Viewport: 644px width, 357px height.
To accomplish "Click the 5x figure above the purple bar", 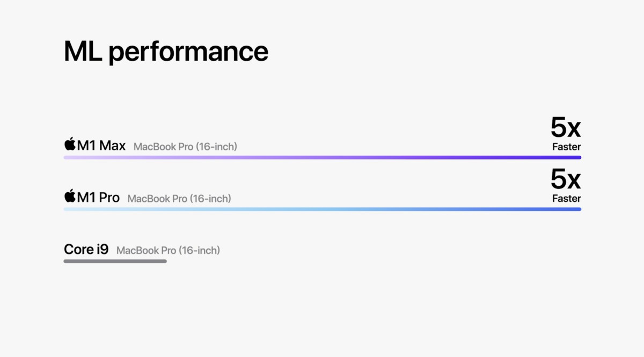I will click(x=566, y=128).
